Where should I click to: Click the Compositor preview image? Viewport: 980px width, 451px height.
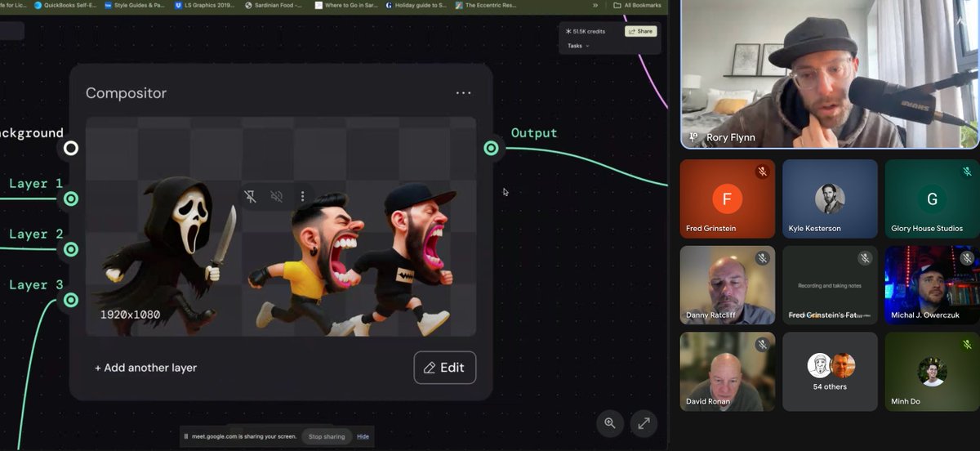click(281, 226)
